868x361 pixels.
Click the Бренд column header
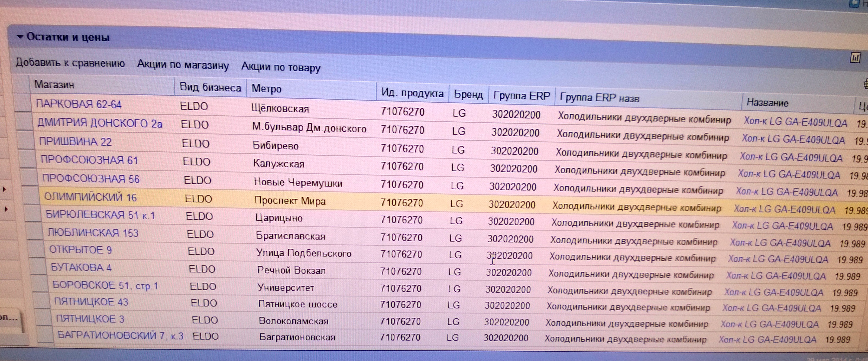coord(468,95)
